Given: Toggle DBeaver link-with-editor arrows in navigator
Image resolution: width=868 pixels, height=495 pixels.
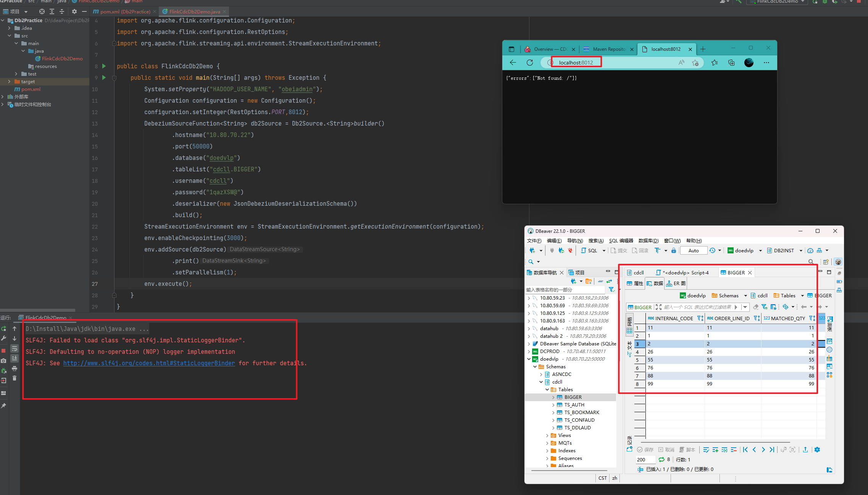Looking at the screenshot, I should click(610, 281).
